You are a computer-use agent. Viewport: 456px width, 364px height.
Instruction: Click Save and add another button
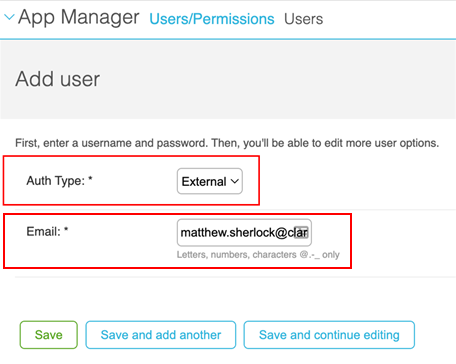(x=161, y=335)
